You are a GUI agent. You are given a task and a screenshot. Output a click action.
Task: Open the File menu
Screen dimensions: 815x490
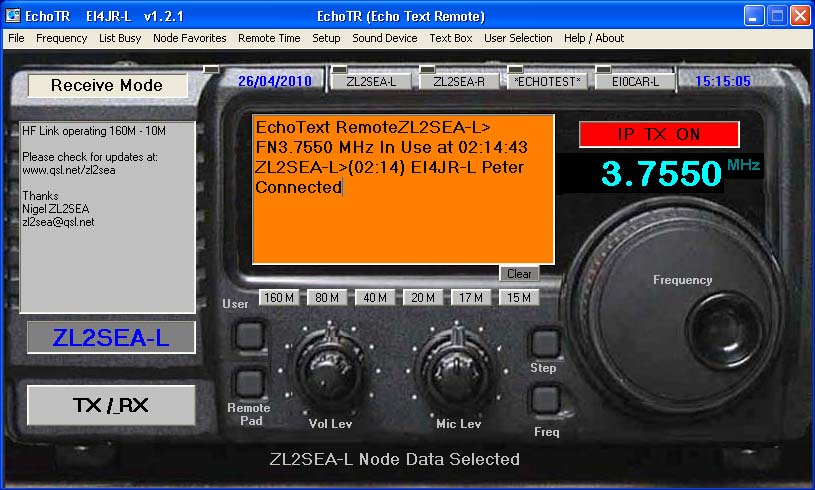click(16, 38)
